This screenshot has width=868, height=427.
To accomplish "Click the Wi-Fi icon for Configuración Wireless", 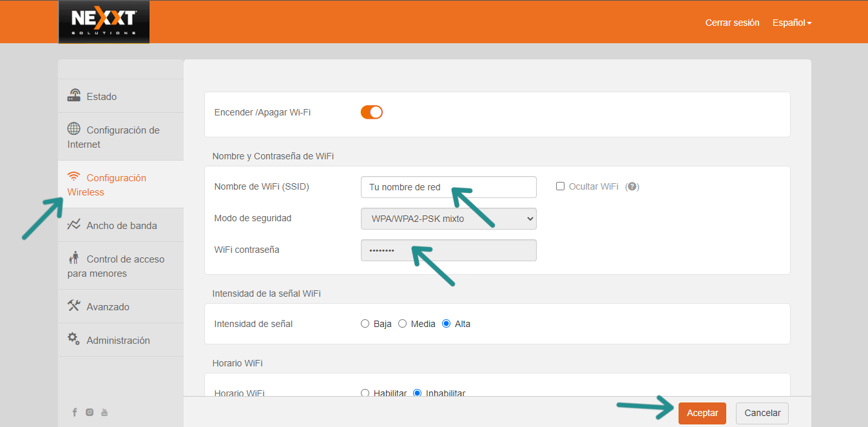I will coord(74,177).
